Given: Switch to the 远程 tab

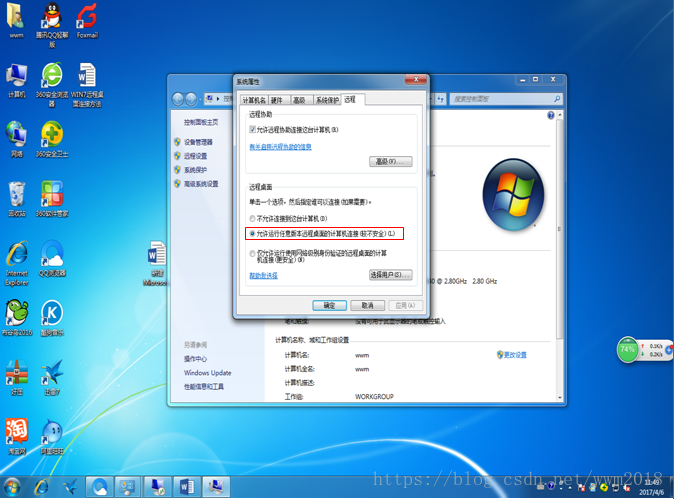Looking at the screenshot, I should click(x=352, y=99).
